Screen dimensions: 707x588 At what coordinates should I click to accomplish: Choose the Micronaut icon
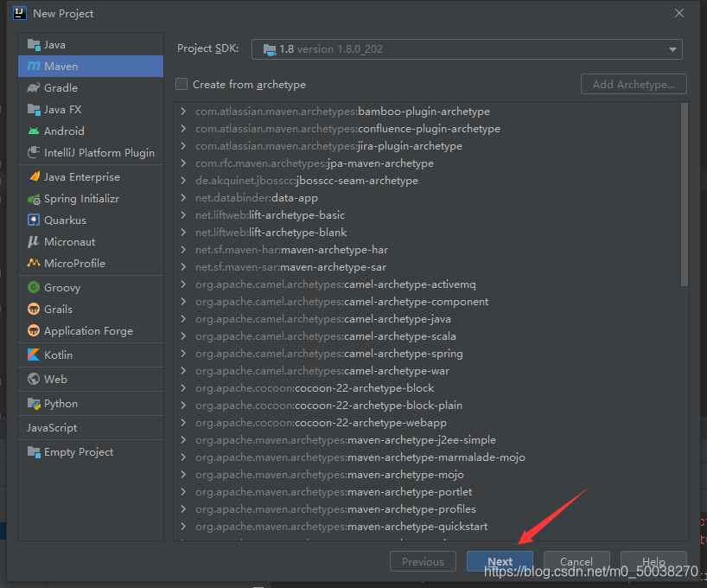34,242
